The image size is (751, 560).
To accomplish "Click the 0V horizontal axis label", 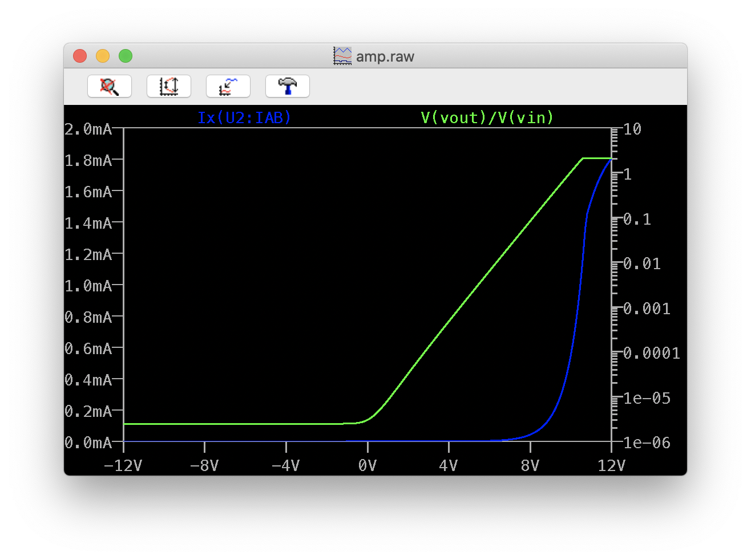I will [368, 466].
